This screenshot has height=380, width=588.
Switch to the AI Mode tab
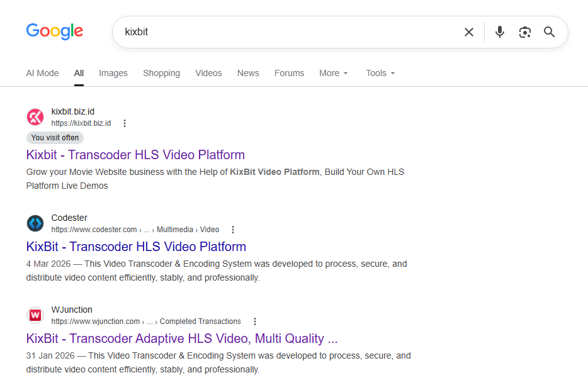[x=42, y=73]
